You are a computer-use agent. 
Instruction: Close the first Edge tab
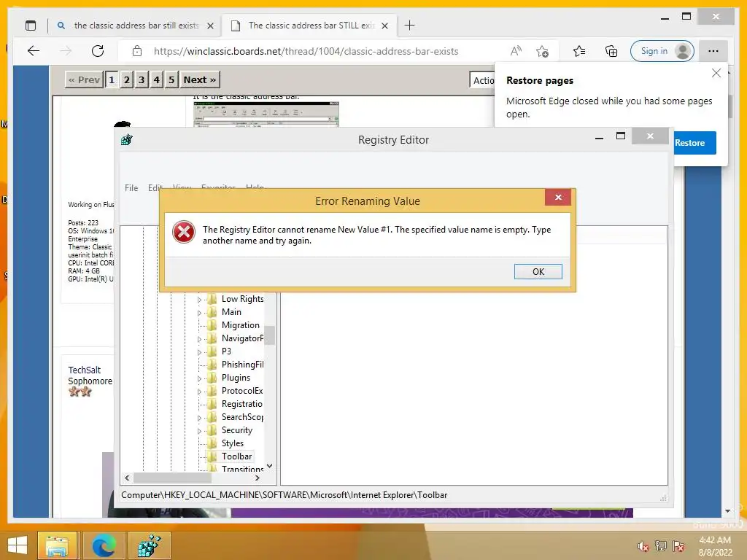point(211,26)
